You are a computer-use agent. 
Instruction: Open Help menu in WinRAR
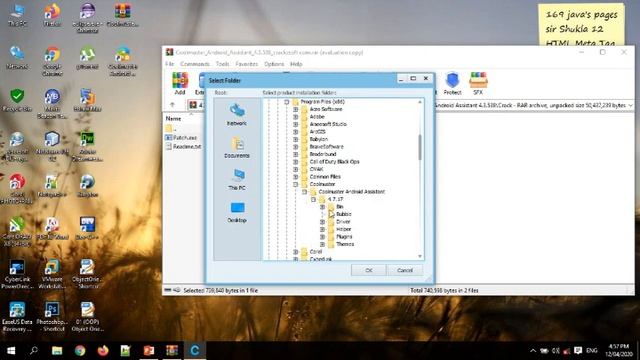[296, 64]
